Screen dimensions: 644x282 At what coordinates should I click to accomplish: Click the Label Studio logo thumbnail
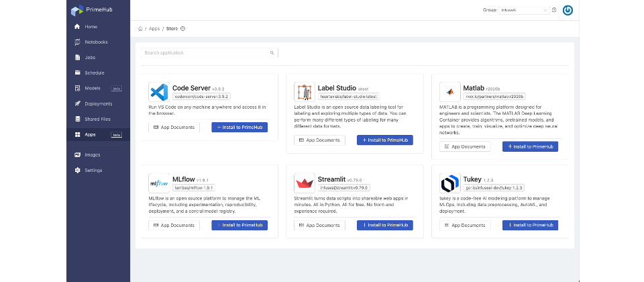pos(305,92)
